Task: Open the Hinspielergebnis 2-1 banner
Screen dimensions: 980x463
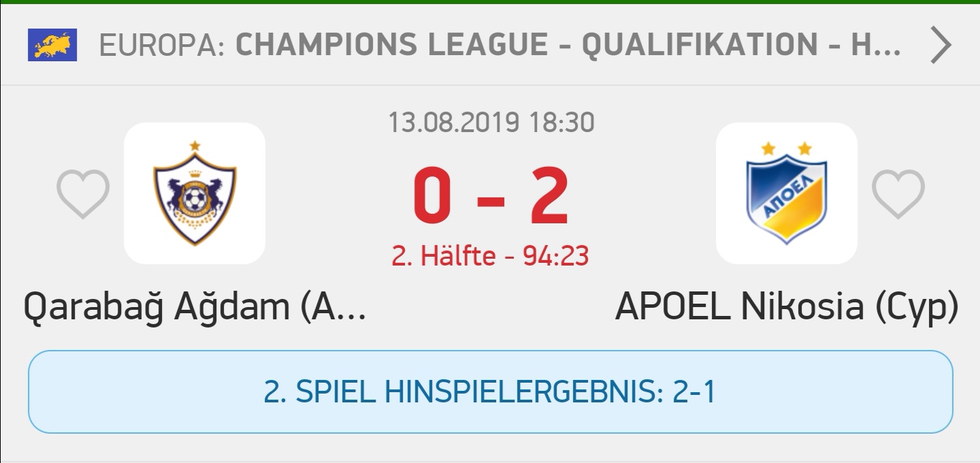Action: [x=490, y=392]
